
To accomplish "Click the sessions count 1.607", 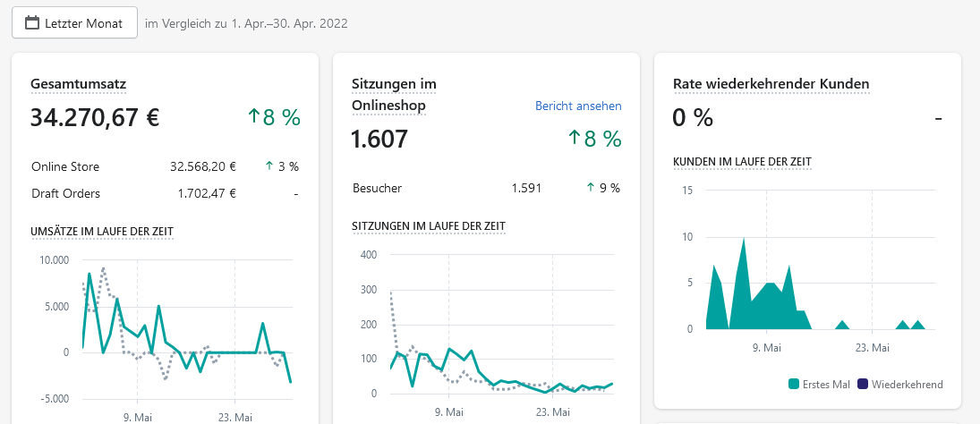I will pyautogui.click(x=379, y=139).
